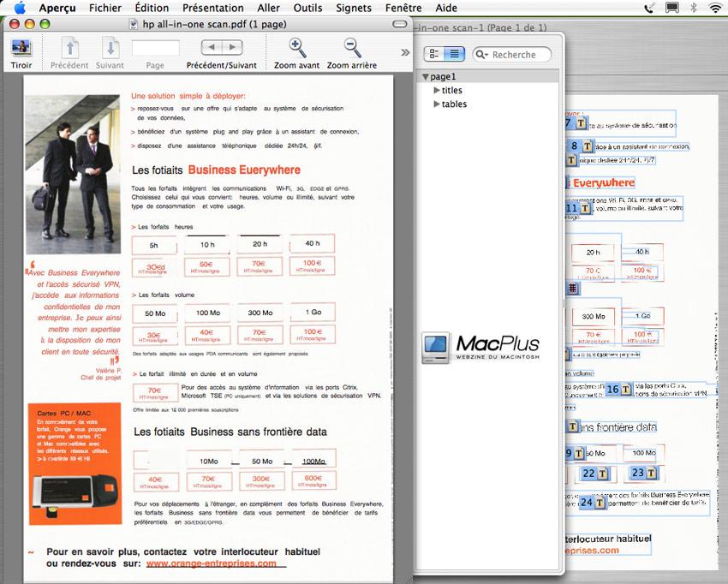Open the Fichier menu
This screenshot has height=584, width=728.
[105, 8]
